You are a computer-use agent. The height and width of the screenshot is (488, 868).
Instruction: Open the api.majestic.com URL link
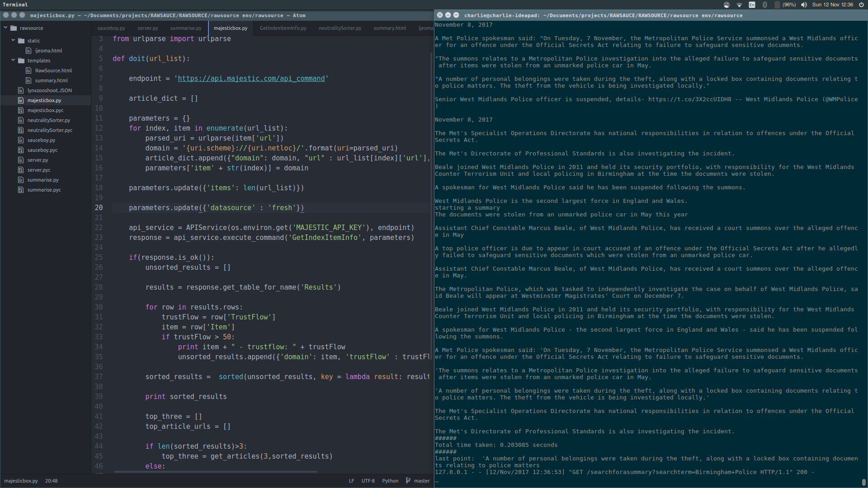(251, 79)
